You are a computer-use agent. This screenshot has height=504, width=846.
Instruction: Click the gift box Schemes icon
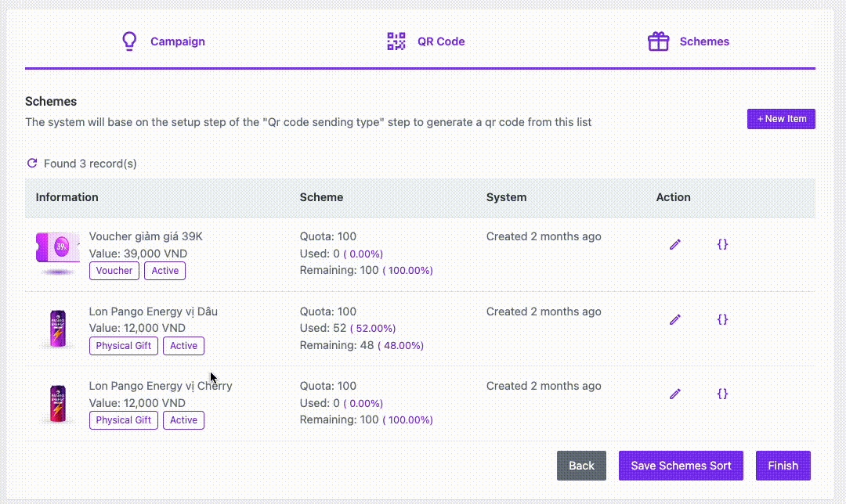click(658, 41)
